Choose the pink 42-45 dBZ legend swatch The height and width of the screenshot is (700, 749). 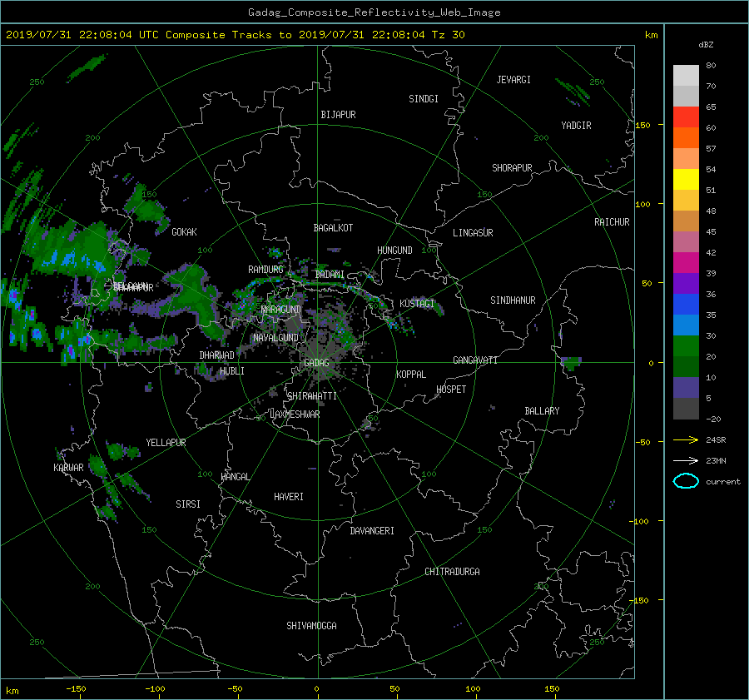click(x=686, y=241)
